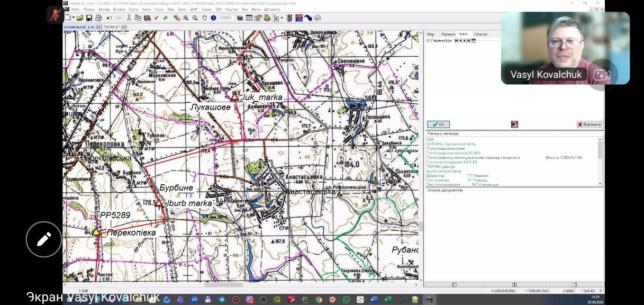
Task: Cut selection using the scissors icon
Action: tap(129, 17)
